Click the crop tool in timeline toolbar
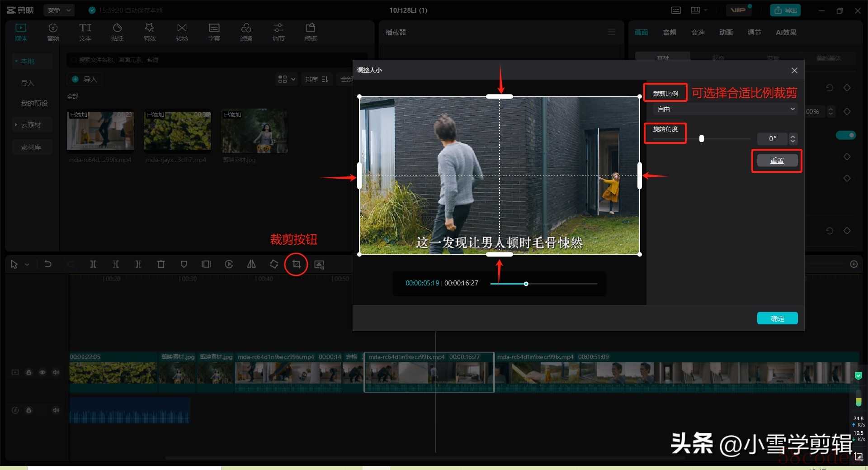Viewport: 868px width, 470px height. pos(296,264)
